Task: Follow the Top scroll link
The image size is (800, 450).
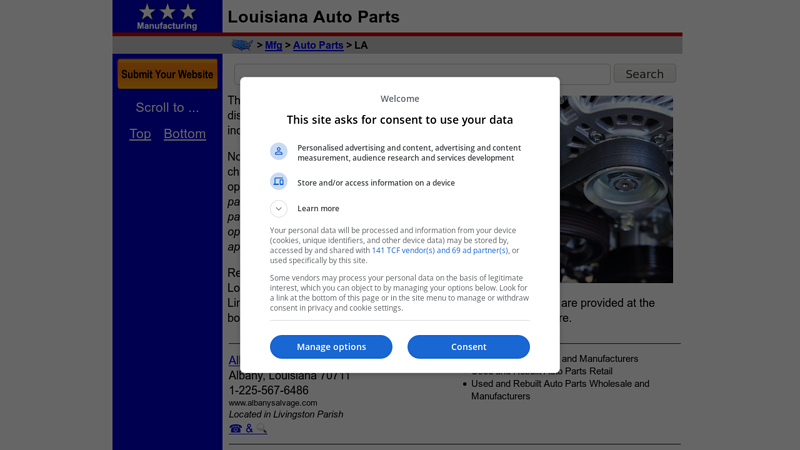Action: 140,134
